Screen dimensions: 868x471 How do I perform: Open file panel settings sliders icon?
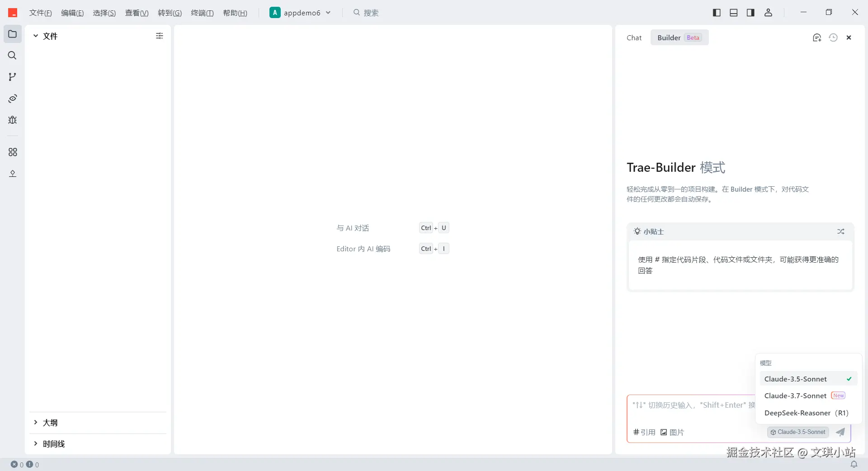pyautogui.click(x=160, y=36)
